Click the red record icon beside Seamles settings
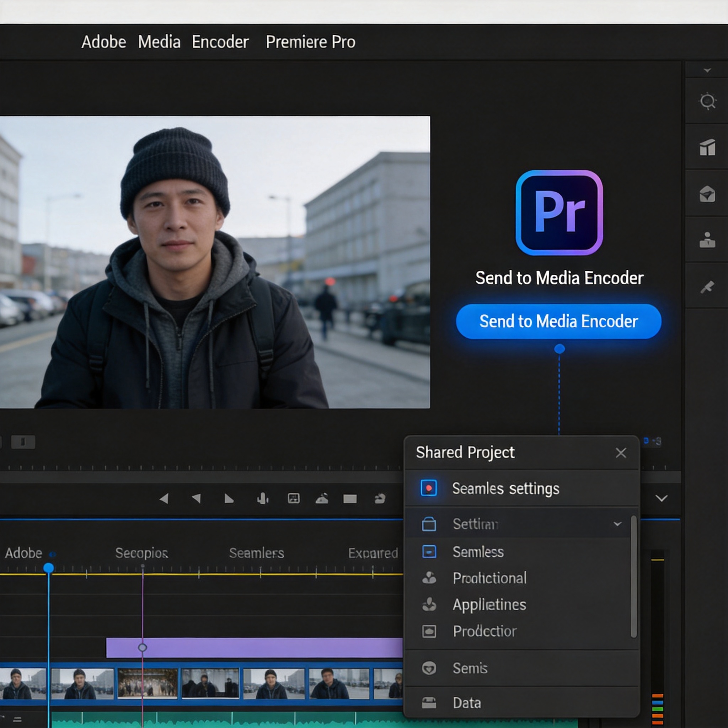 pos(429,488)
